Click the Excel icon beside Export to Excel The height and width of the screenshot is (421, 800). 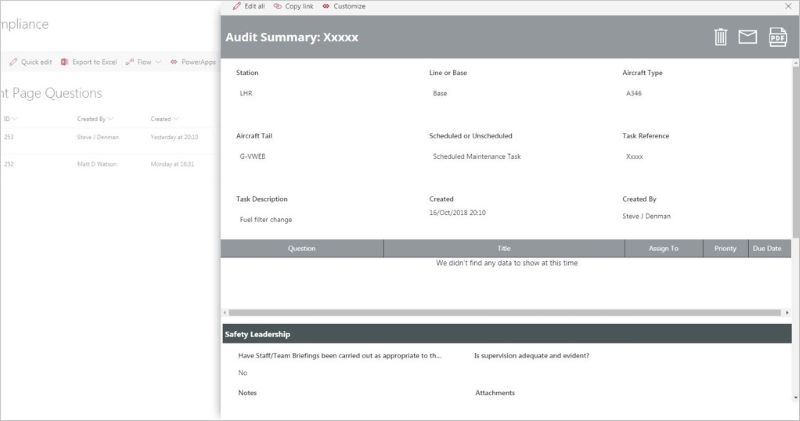coord(64,62)
